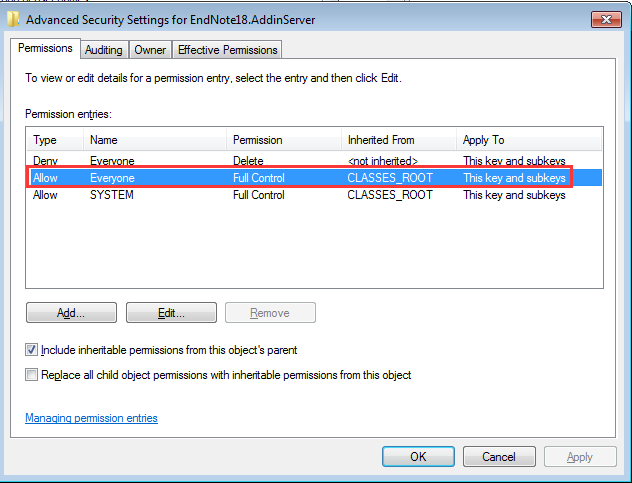This screenshot has height=483, width=632.
Task: Click the Edit... button
Action: tap(171, 313)
